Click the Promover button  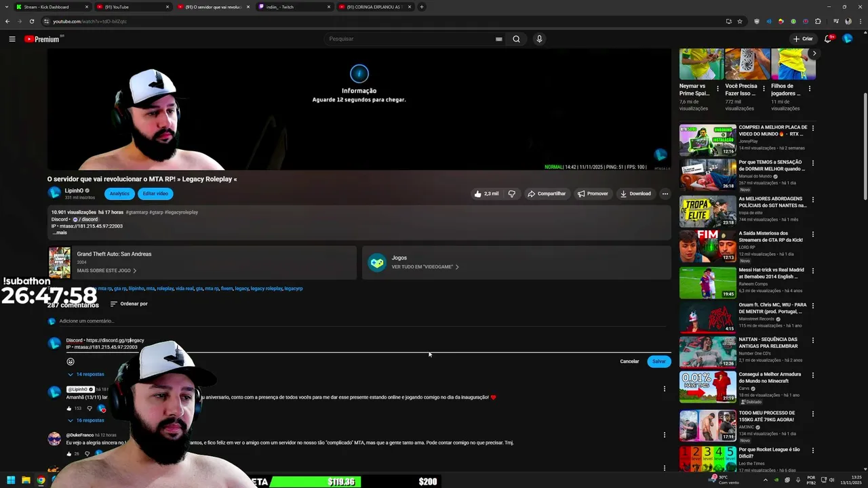point(593,193)
